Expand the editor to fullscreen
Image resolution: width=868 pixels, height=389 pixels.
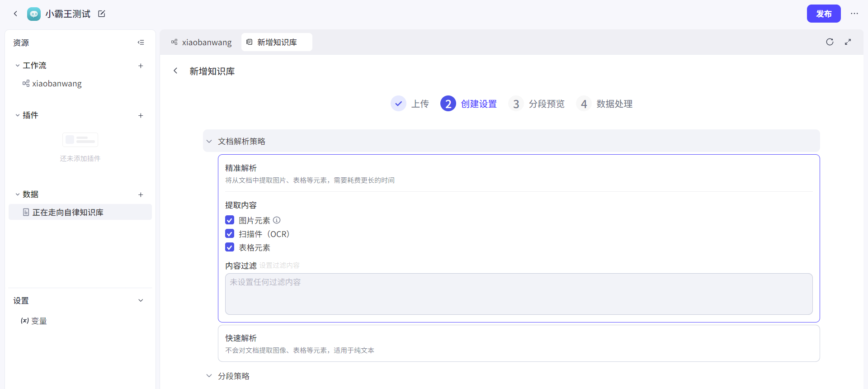click(848, 42)
